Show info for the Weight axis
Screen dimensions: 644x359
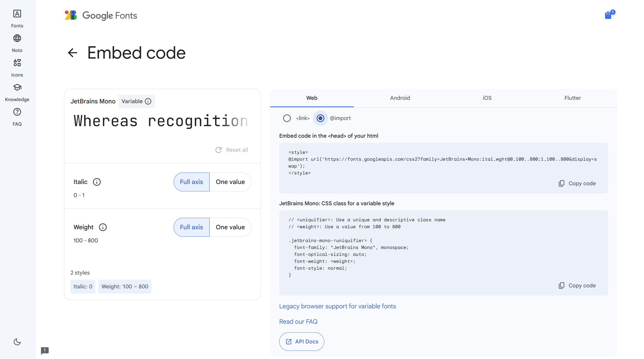click(x=103, y=227)
